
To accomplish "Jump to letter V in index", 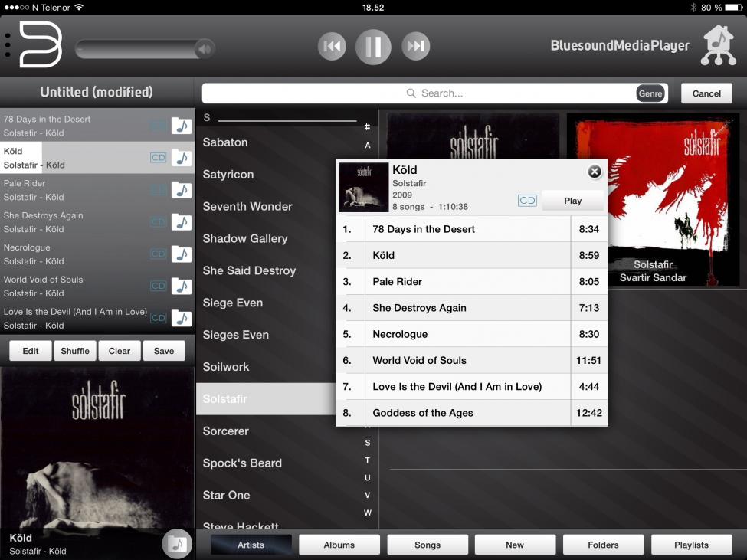I will click(367, 495).
